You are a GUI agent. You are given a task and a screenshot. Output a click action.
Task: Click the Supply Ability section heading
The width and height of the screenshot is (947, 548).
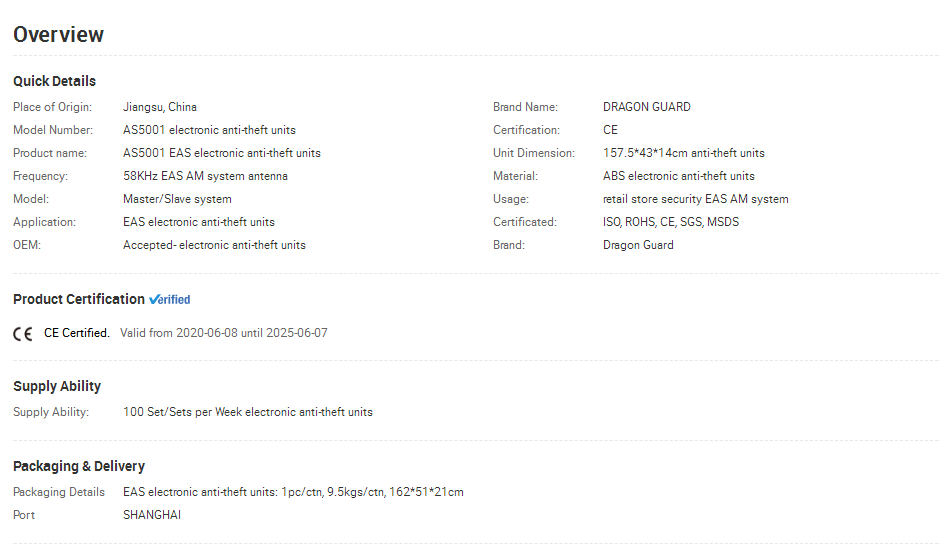coord(57,386)
